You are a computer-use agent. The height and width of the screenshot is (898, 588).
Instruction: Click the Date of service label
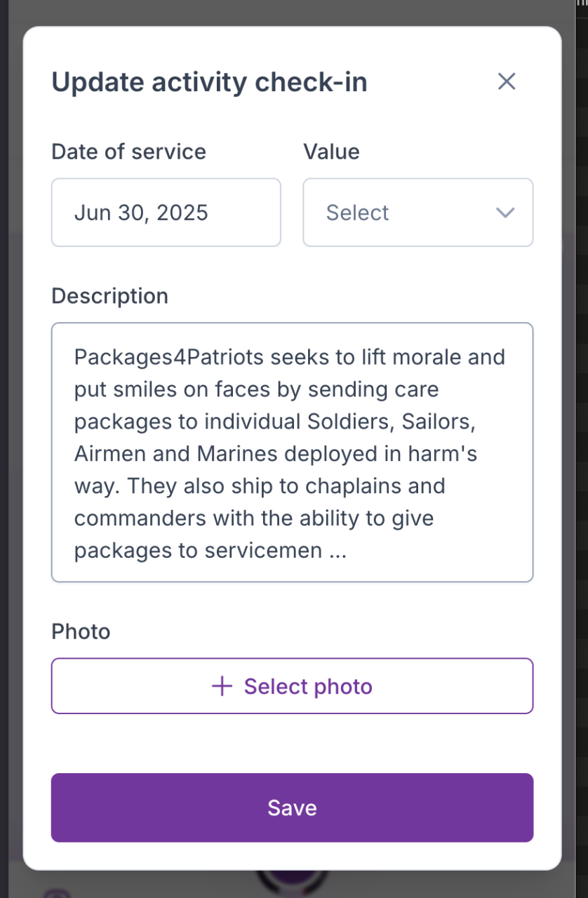(128, 152)
